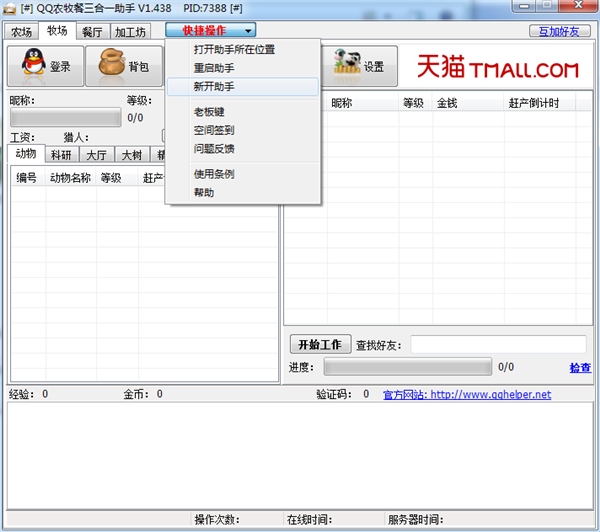Choose 重启助手 in the dropdown
600x532 pixels.
click(x=214, y=68)
